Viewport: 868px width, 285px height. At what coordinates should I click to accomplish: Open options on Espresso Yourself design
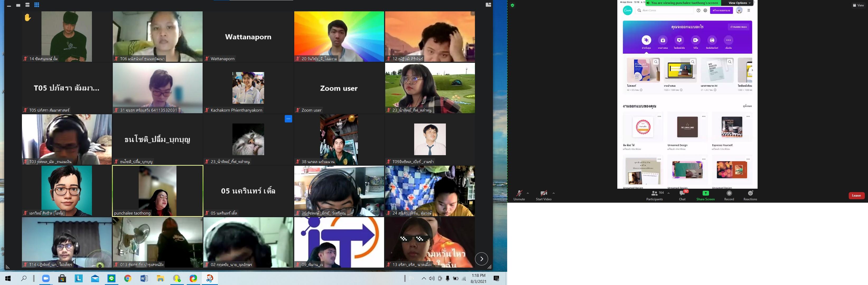tap(748, 116)
